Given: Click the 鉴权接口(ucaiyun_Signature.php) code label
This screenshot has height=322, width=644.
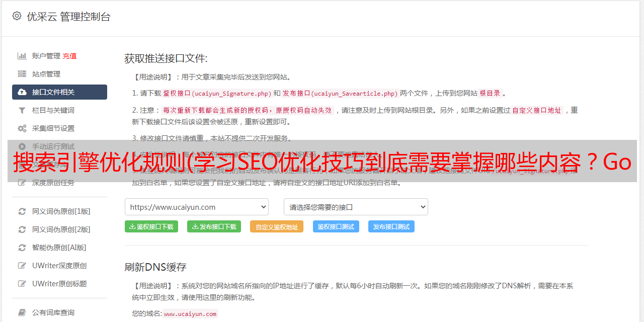Looking at the screenshot, I should (217, 94).
